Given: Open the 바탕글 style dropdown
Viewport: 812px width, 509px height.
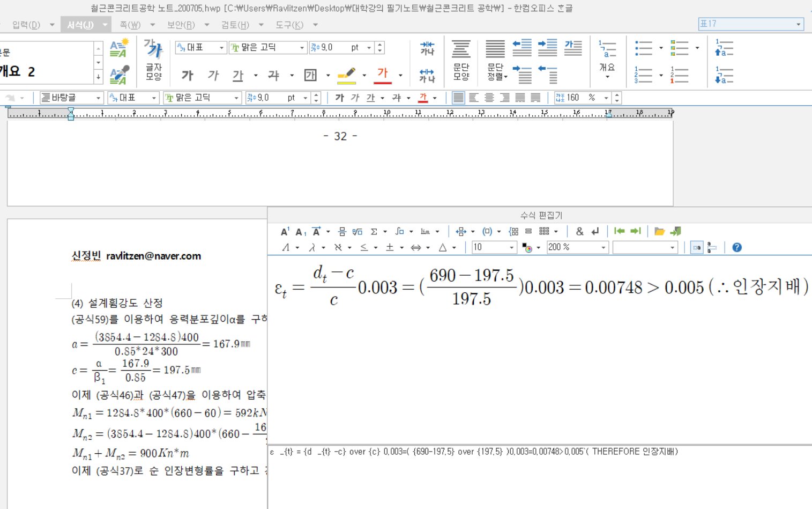Looking at the screenshot, I should tap(98, 98).
